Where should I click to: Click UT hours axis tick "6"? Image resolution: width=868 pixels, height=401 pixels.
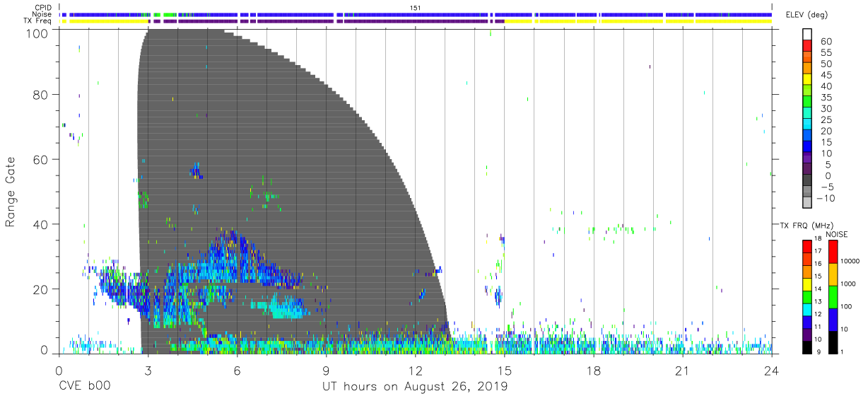pyautogui.click(x=237, y=370)
